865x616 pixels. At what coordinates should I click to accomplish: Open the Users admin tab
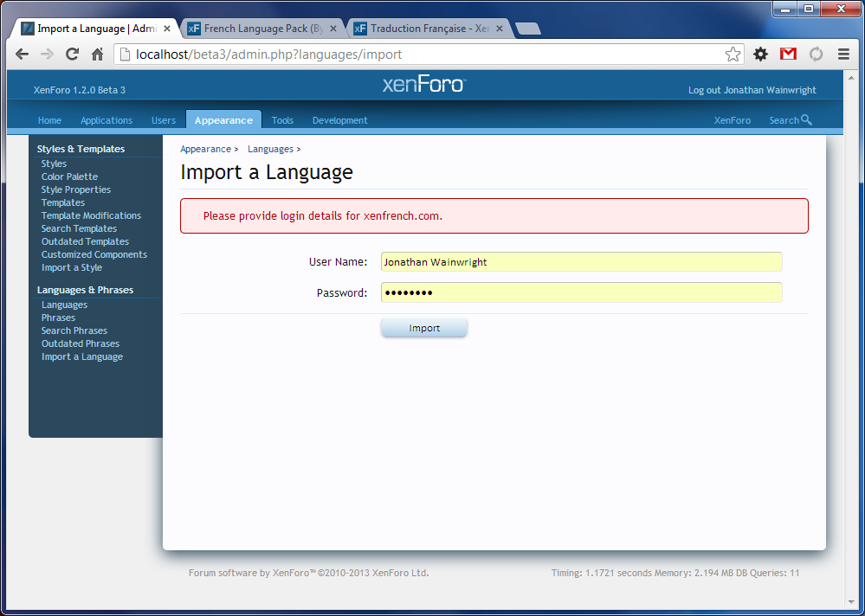tap(164, 120)
